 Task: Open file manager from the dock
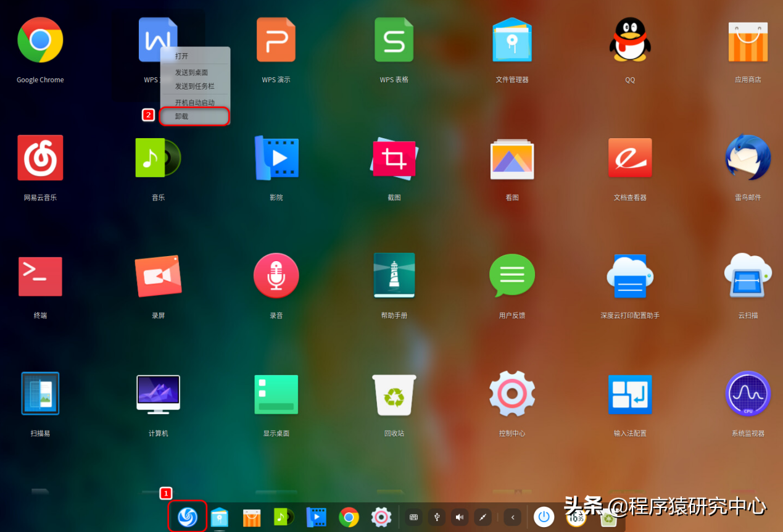click(220, 517)
